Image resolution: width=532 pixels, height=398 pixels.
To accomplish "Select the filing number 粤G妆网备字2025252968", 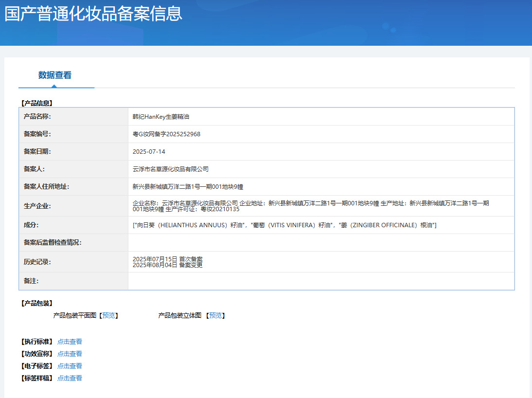I will pos(166,134).
